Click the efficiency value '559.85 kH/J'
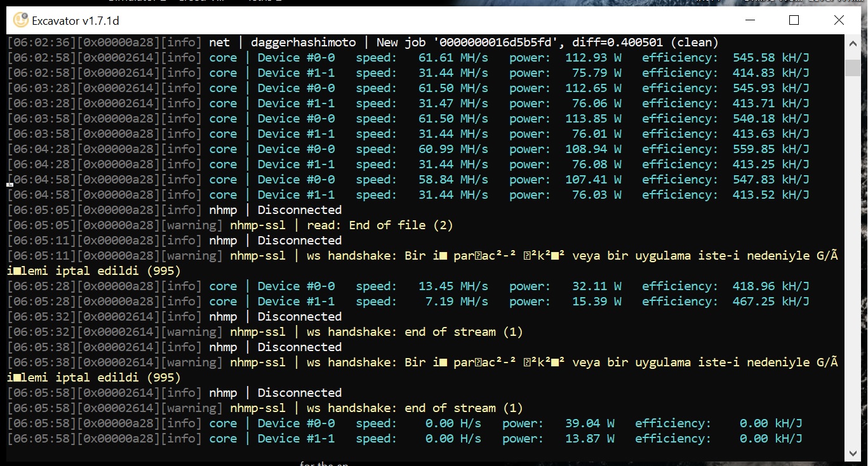The width and height of the screenshot is (868, 466). click(771, 149)
